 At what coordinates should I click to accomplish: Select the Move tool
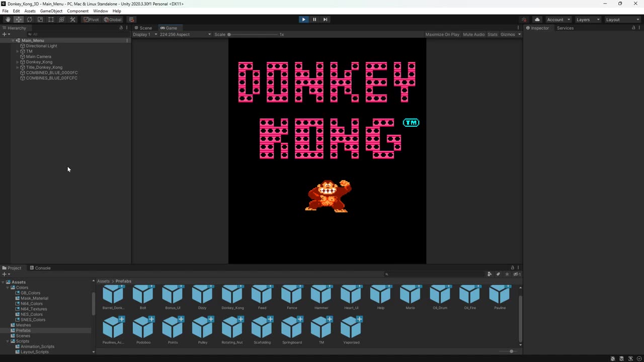coord(19,20)
